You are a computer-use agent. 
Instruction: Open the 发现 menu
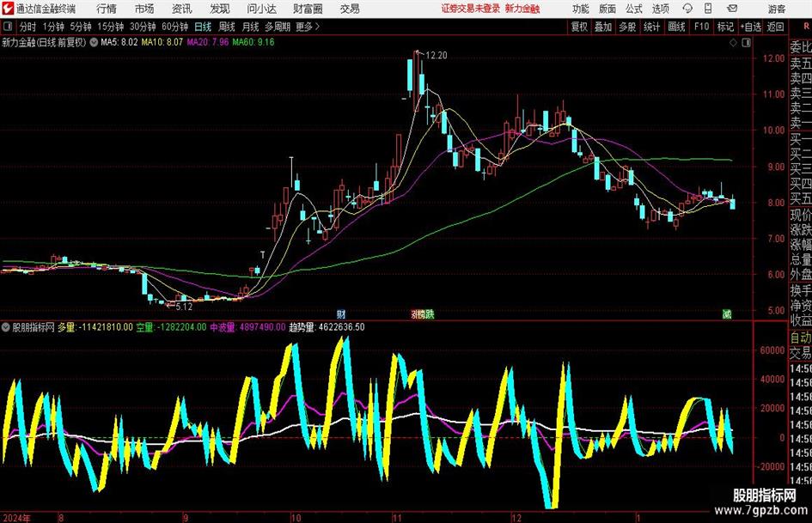pos(220,9)
